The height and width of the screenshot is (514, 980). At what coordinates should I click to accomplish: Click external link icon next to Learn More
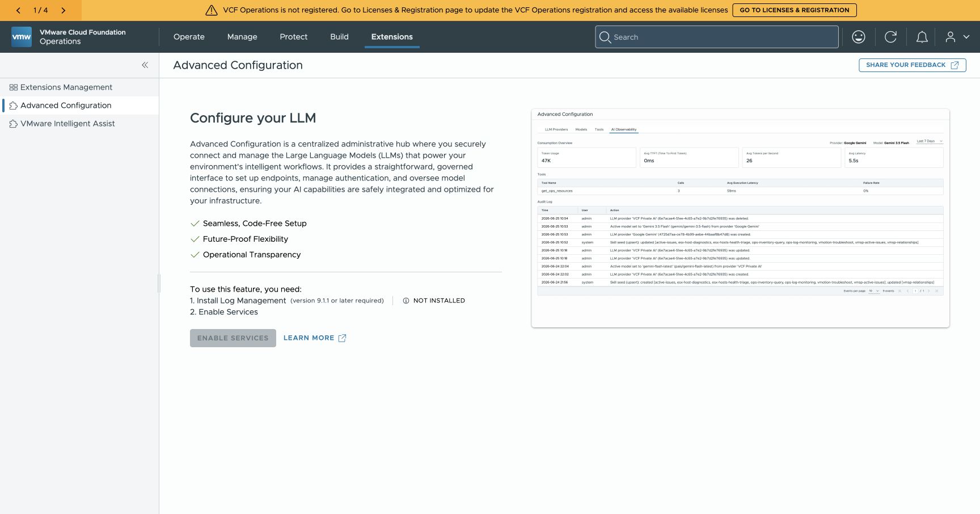coord(342,338)
